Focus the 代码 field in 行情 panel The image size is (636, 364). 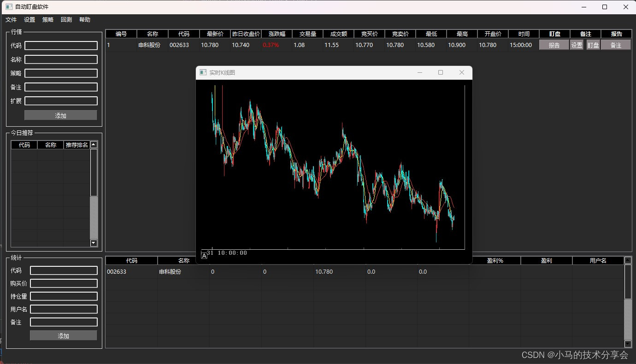61,46
